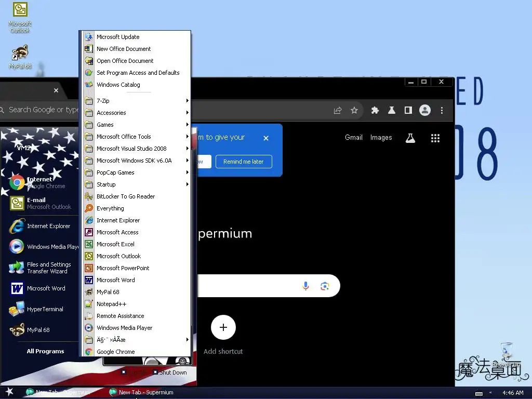This screenshot has width=532, height=399.
Task: Click the Notepad++ icon
Action: (89, 303)
